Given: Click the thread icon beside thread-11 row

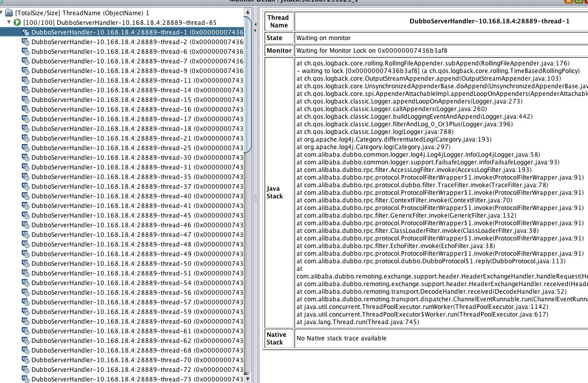Looking at the screenshot, I should 25,80.
